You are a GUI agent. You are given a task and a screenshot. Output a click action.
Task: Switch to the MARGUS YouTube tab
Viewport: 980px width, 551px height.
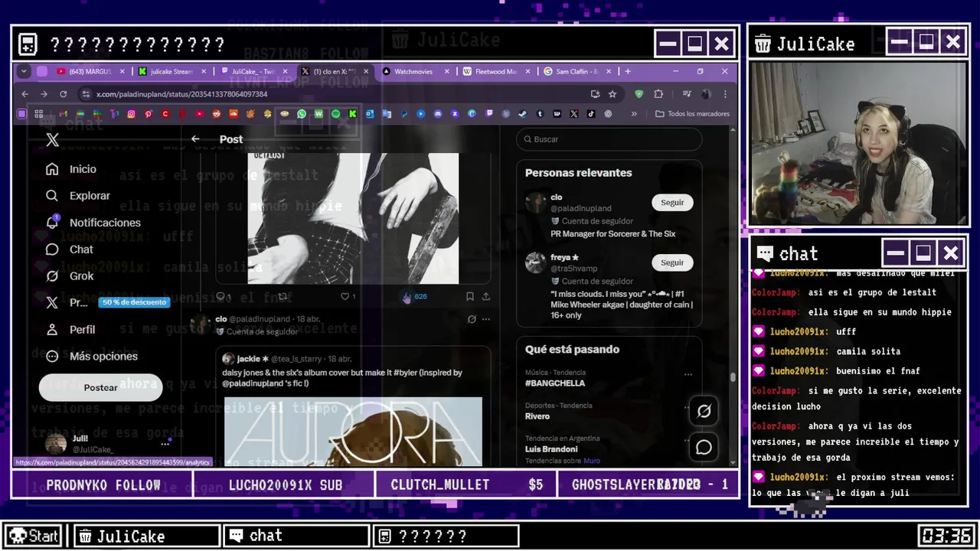(x=86, y=71)
